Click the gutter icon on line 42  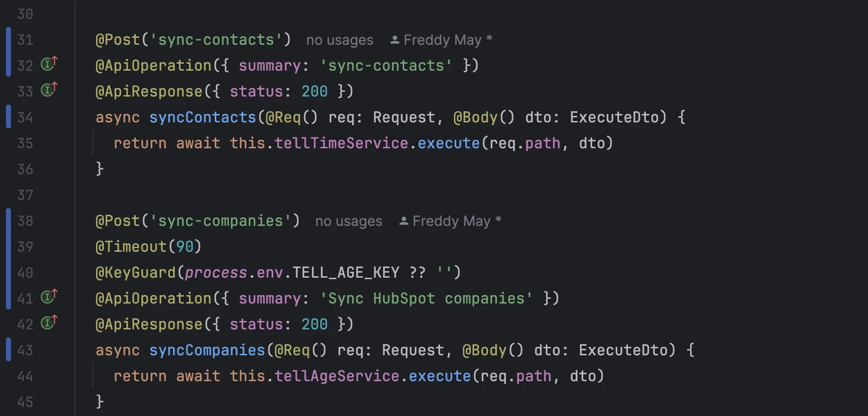48,323
